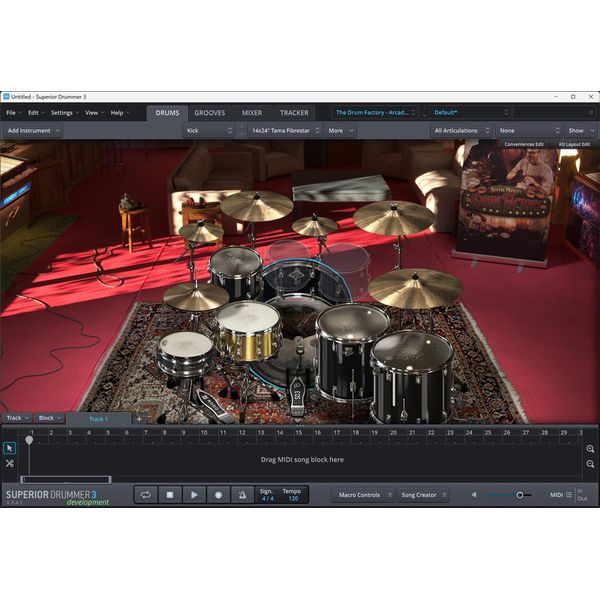Expand the Macro Controls panel
Viewport: 600px width, 600px height.
point(364,495)
